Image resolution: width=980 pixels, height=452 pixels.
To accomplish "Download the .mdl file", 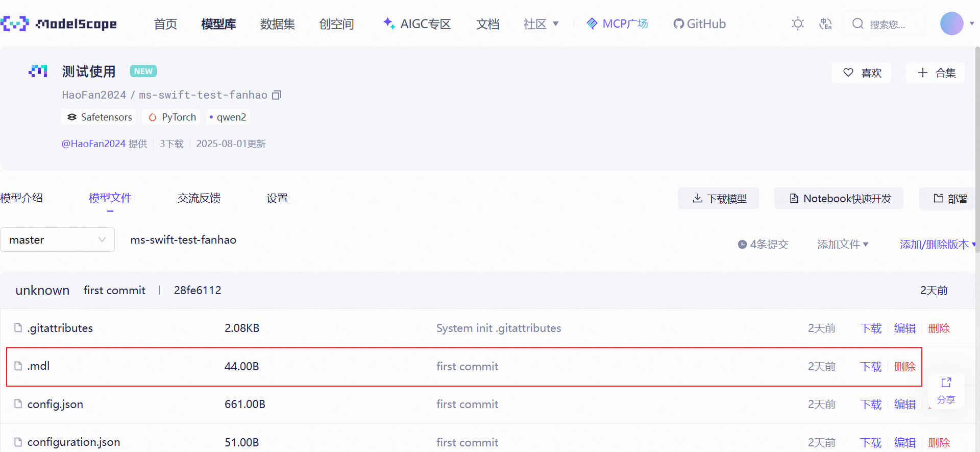I will [x=871, y=366].
